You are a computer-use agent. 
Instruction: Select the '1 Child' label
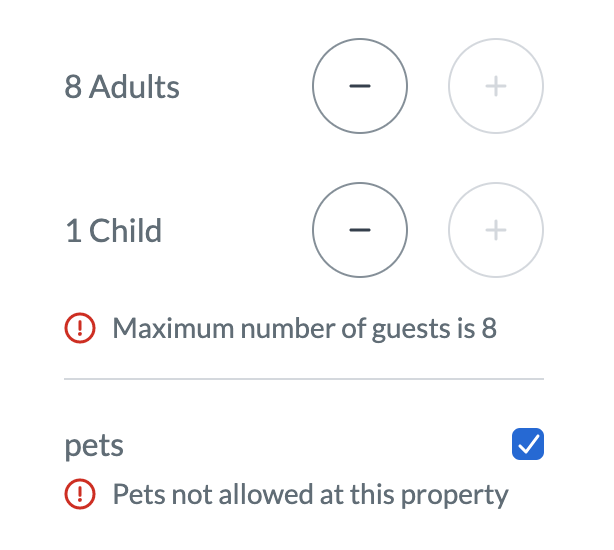point(113,231)
